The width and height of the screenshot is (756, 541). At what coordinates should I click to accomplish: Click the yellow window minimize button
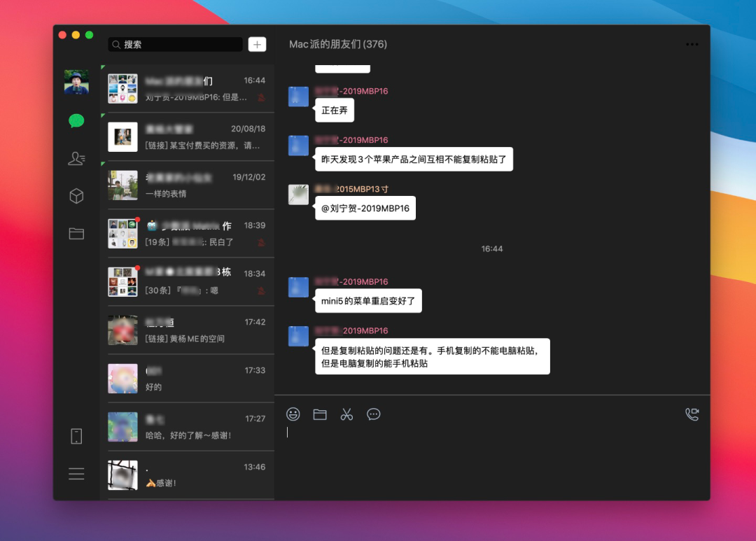pos(76,35)
